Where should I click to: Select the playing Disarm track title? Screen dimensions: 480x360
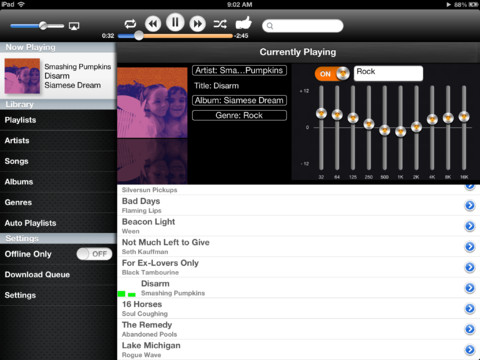click(x=155, y=284)
